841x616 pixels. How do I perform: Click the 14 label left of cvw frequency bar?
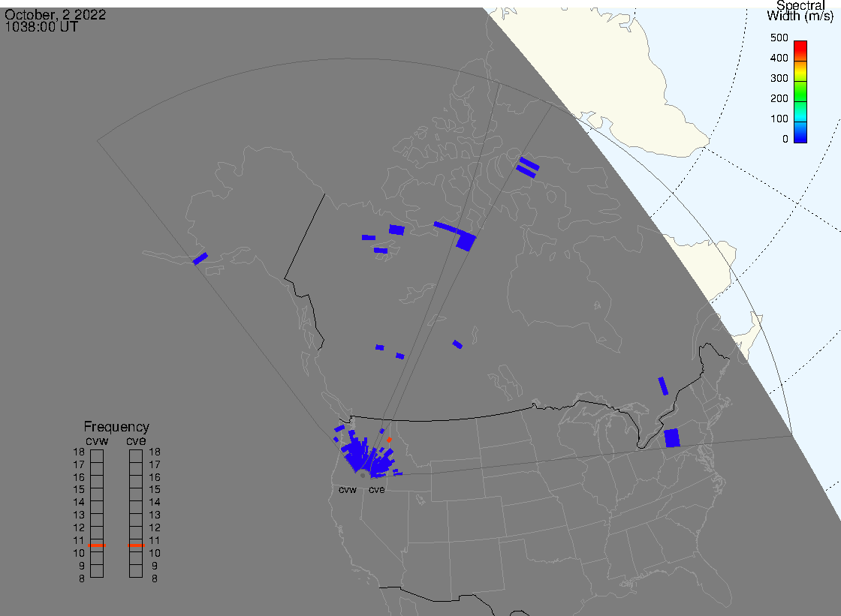tap(79, 503)
